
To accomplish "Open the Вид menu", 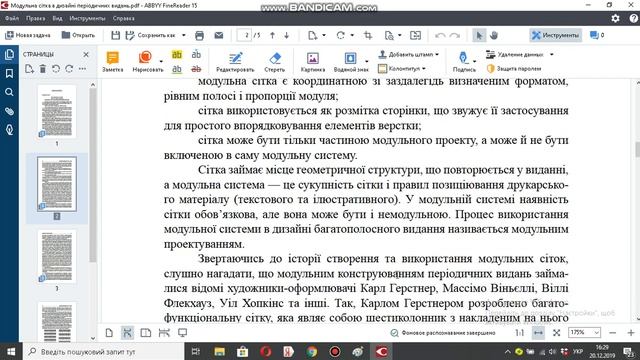I will 57,18.
